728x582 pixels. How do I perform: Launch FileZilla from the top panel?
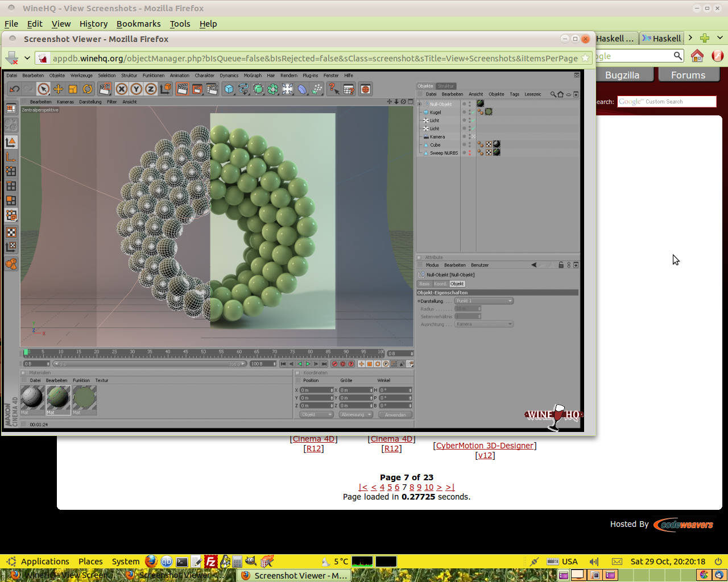click(210, 562)
